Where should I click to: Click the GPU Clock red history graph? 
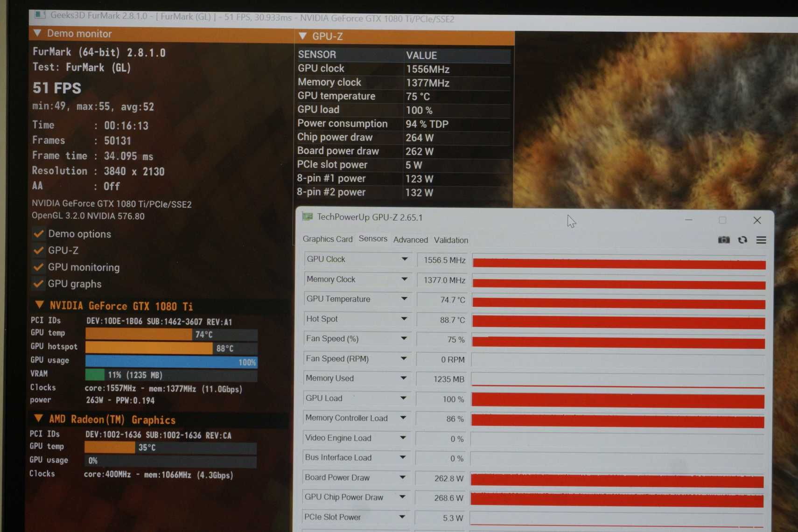point(619,263)
